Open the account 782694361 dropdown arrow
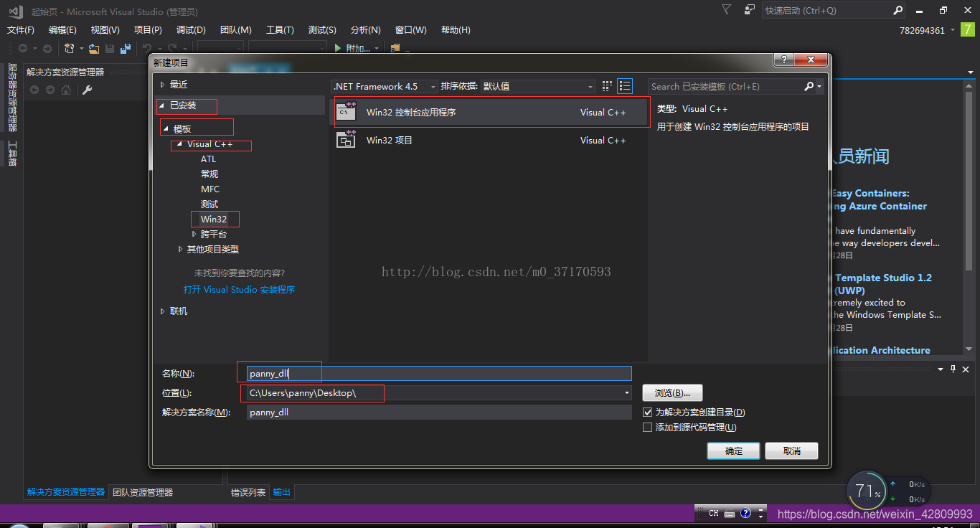Image resolution: width=980 pixels, height=528 pixels. (x=953, y=30)
